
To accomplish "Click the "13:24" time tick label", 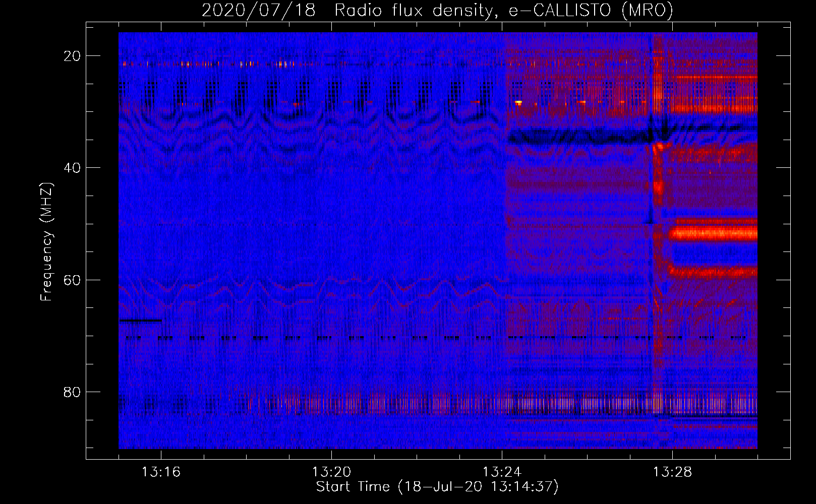I will coord(502,472).
